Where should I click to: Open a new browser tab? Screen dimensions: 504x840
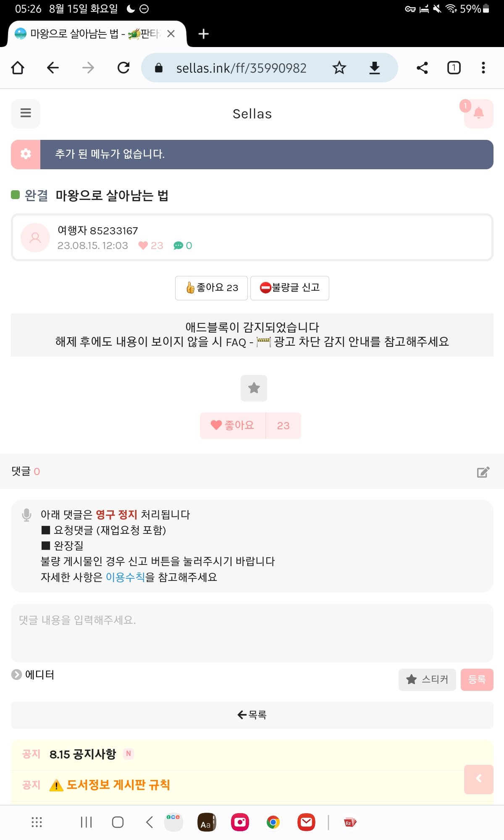tap(203, 34)
